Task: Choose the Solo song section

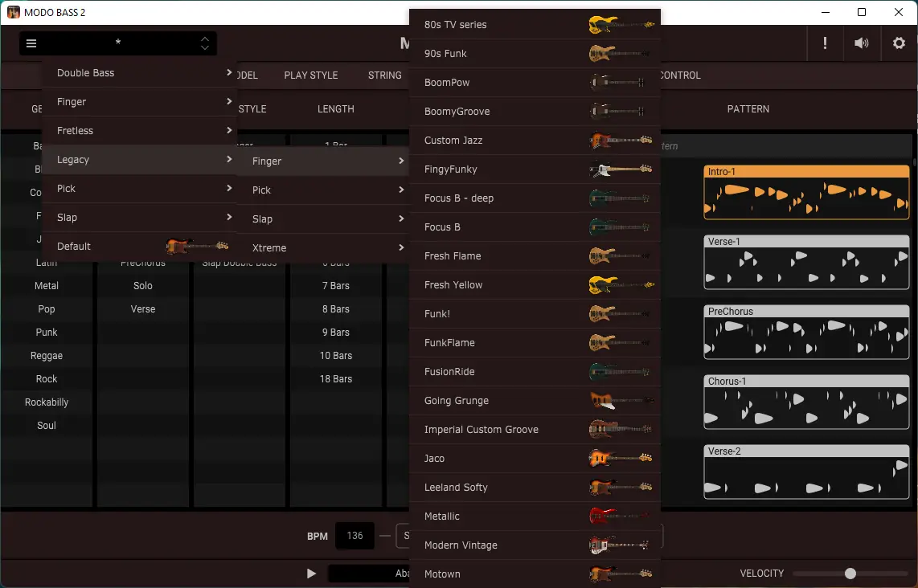Action: click(143, 286)
